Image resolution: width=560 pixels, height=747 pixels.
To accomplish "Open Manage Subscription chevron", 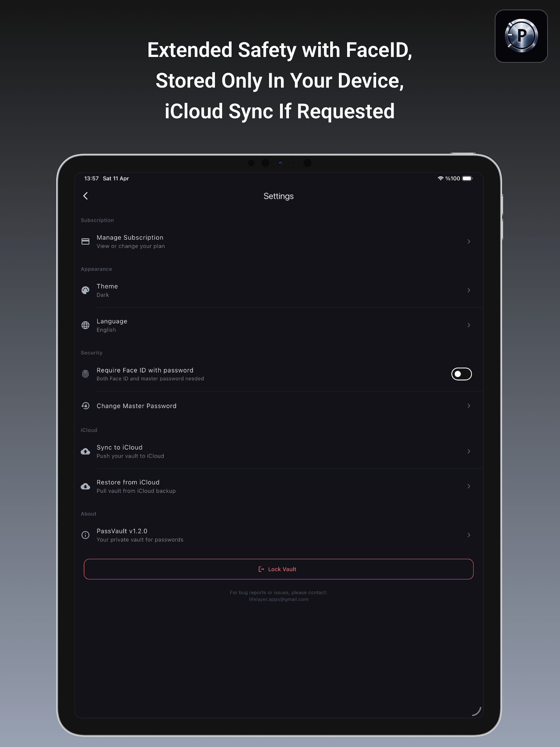I will [469, 241].
